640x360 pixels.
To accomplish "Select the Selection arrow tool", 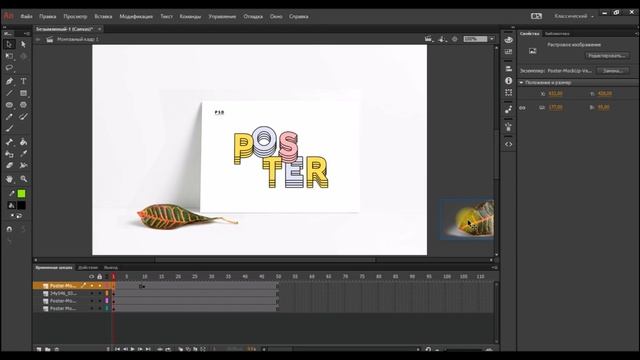I will click(9, 44).
